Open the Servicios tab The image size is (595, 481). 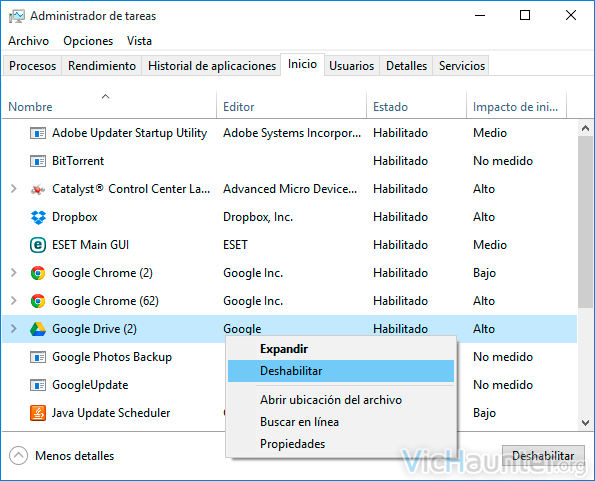(x=462, y=66)
